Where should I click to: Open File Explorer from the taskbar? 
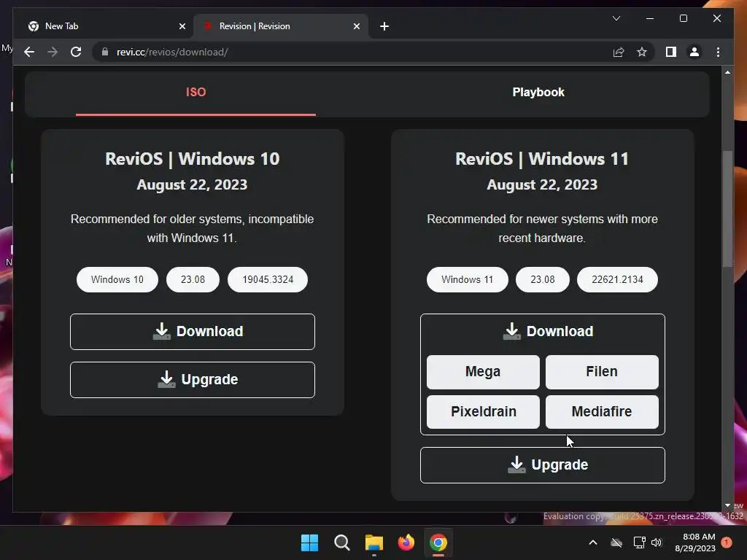click(x=374, y=542)
